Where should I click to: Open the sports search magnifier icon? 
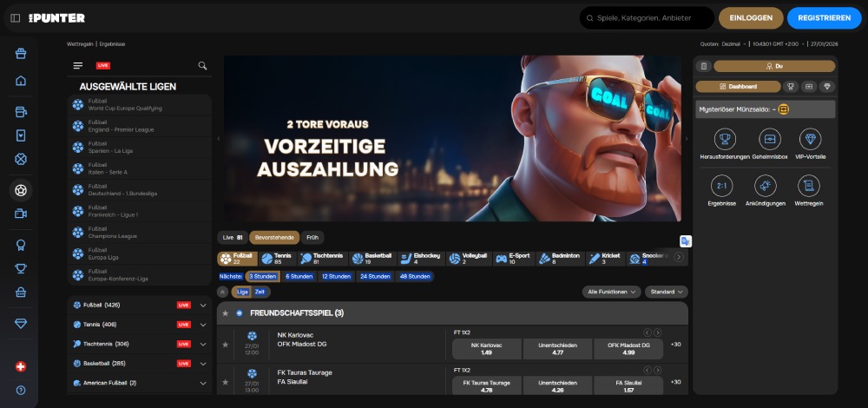[x=202, y=66]
